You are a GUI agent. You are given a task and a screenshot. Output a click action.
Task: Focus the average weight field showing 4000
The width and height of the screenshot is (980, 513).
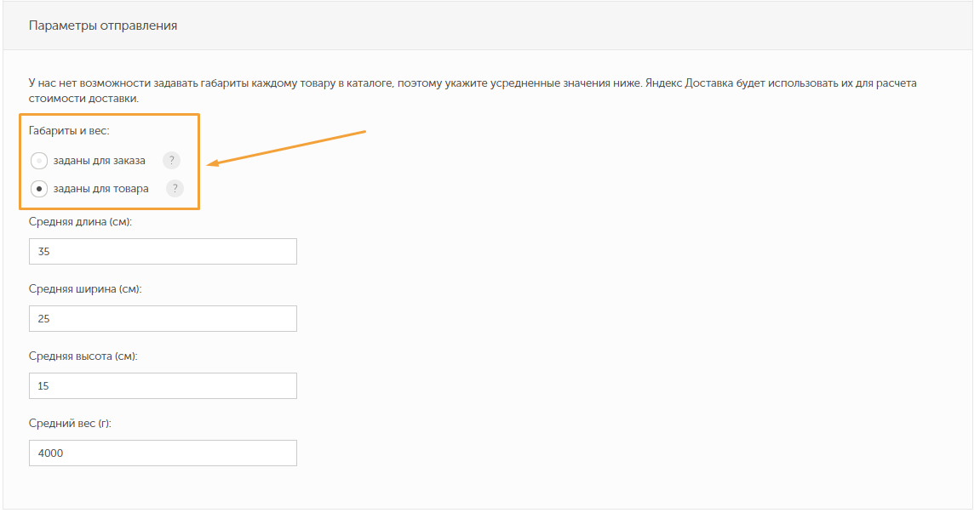[x=163, y=453]
